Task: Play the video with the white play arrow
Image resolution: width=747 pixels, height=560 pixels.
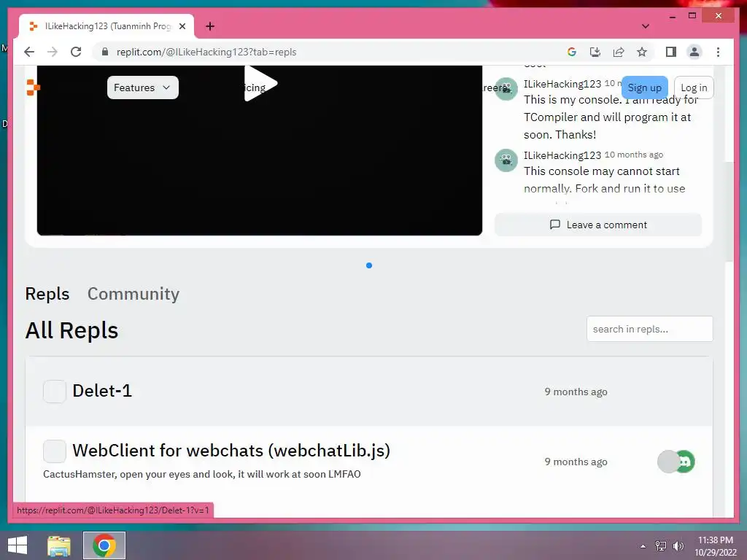Action: pyautogui.click(x=260, y=83)
